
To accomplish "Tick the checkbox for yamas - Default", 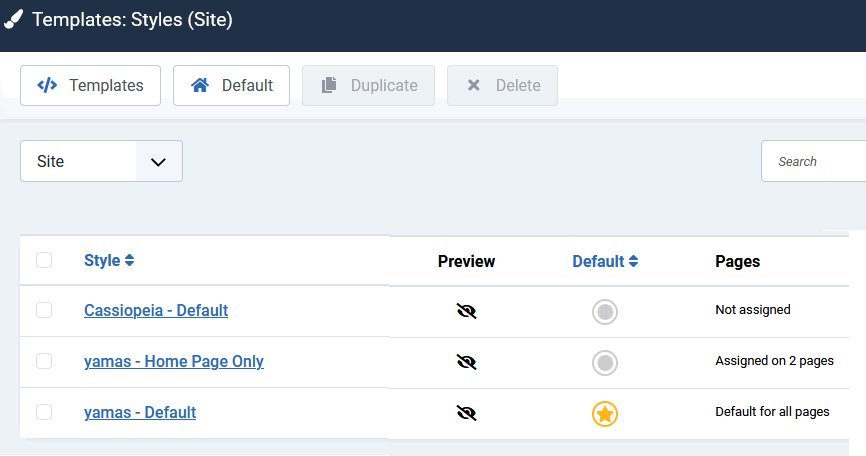I will 44,412.
